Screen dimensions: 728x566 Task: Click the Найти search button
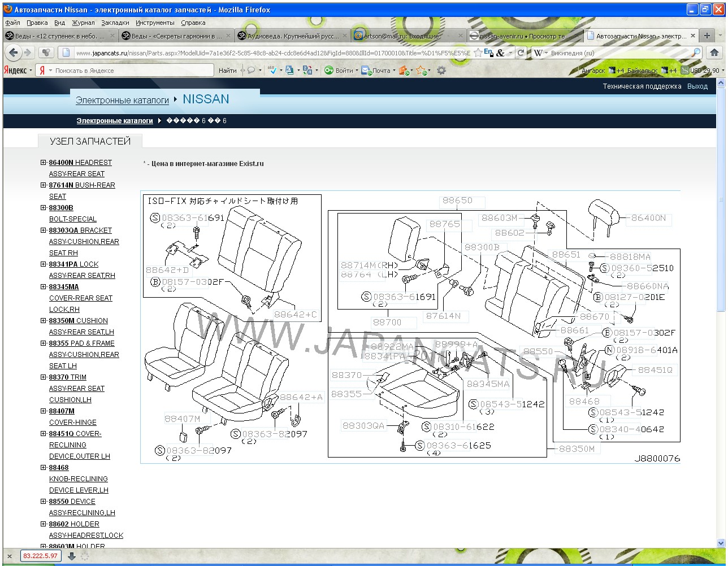[228, 70]
